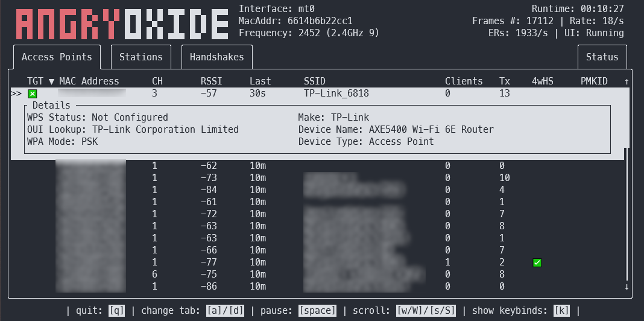644x321 pixels.
Task: Click the [q] quit key hint
Action: point(116,311)
